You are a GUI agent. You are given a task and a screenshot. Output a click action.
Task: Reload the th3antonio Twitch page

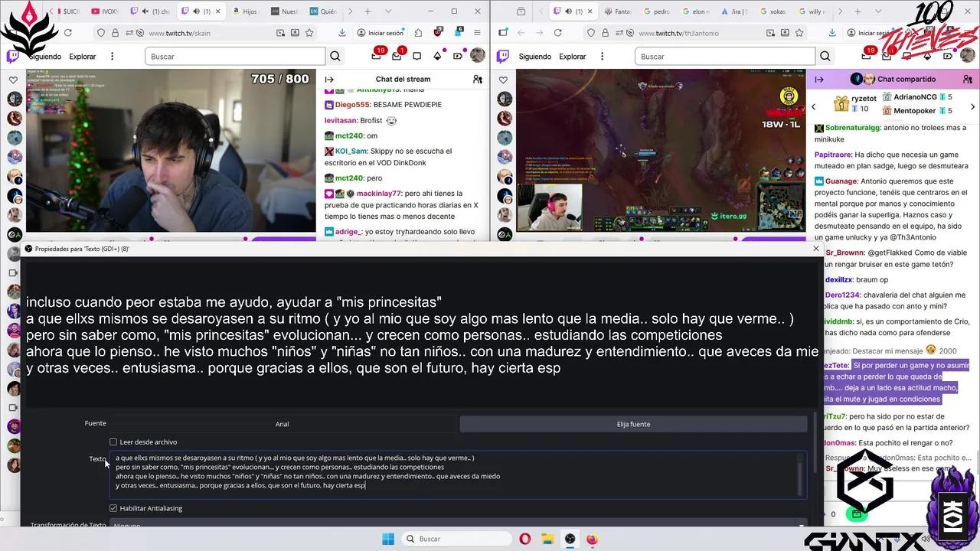tap(557, 33)
